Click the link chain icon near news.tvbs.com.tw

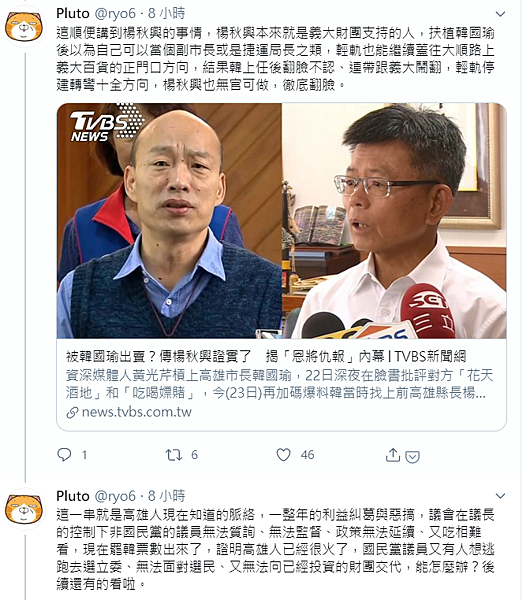[72, 412]
